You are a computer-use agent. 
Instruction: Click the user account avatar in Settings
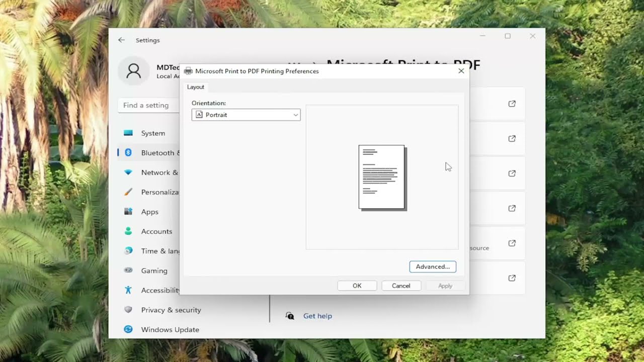tap(134, 71)
